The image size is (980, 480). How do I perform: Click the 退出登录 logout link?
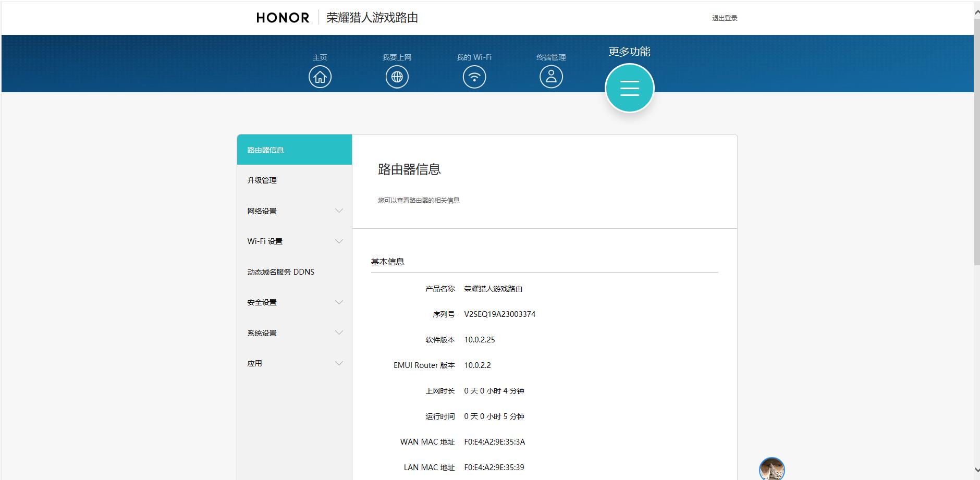coord(724,17)
